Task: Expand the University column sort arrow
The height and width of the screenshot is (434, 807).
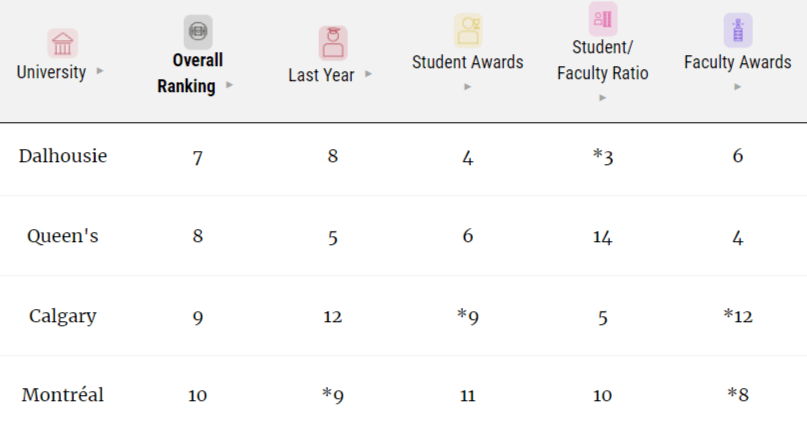Action: 100,71
